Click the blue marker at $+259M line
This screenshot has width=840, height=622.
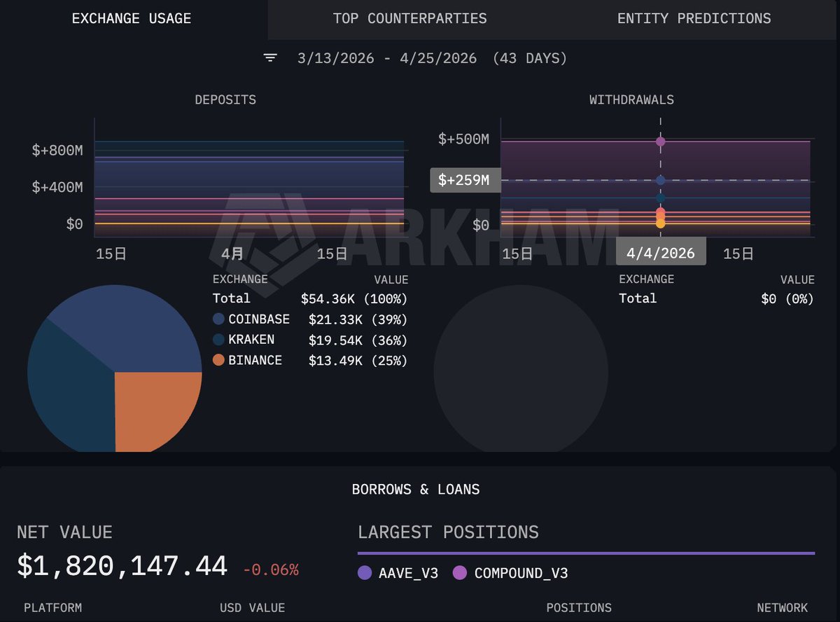click(x=660, y=181)
